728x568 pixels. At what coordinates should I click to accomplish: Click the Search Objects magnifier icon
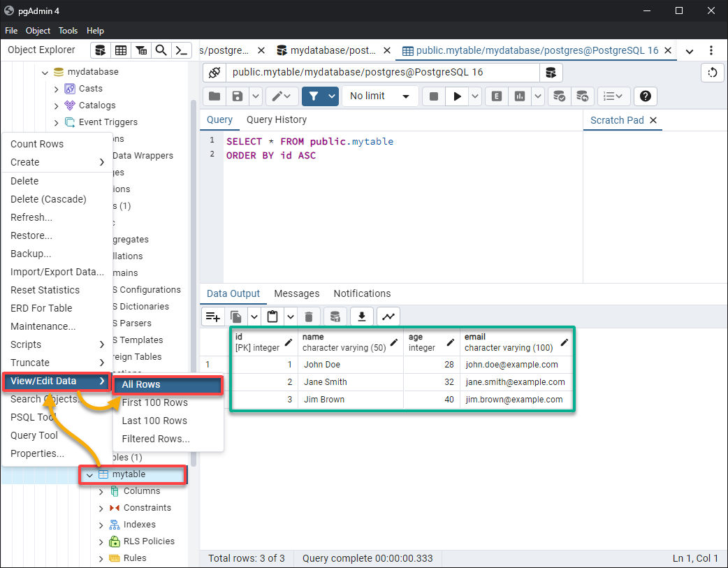click(161, 50)
